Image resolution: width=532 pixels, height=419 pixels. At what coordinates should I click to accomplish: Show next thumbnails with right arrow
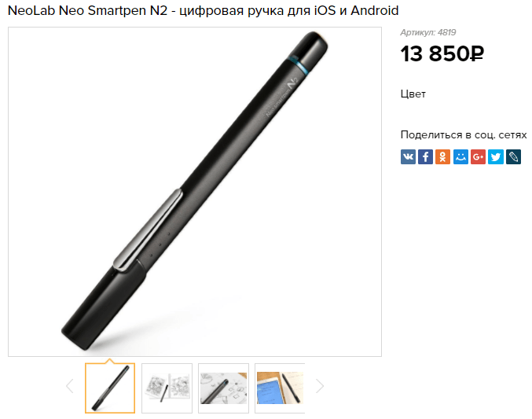[320, 386]
